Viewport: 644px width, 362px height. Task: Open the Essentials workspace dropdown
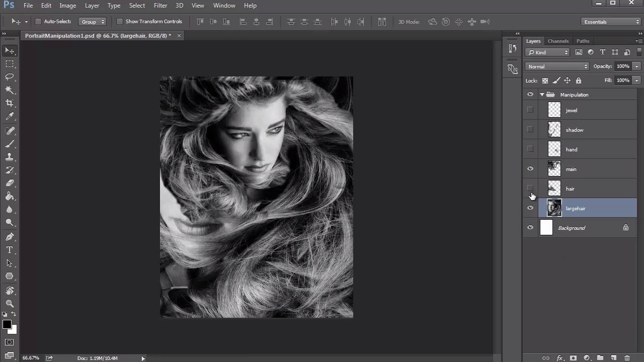click(610, 22)
